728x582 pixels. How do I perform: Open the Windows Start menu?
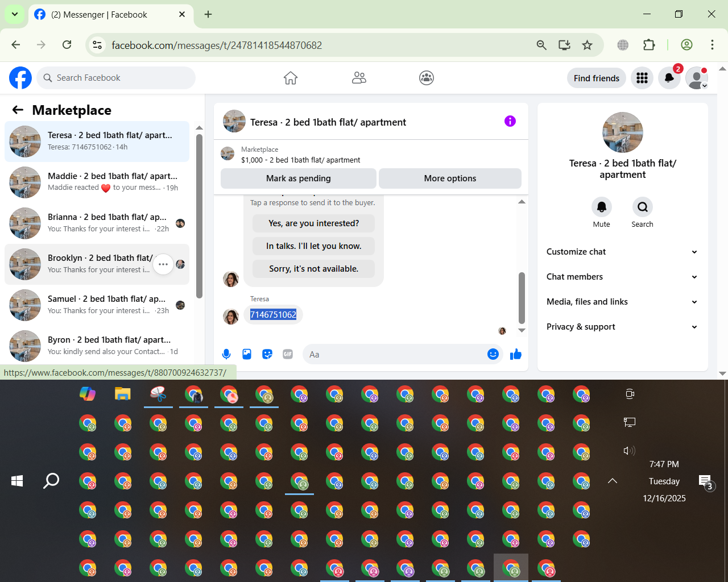point(17,481)
